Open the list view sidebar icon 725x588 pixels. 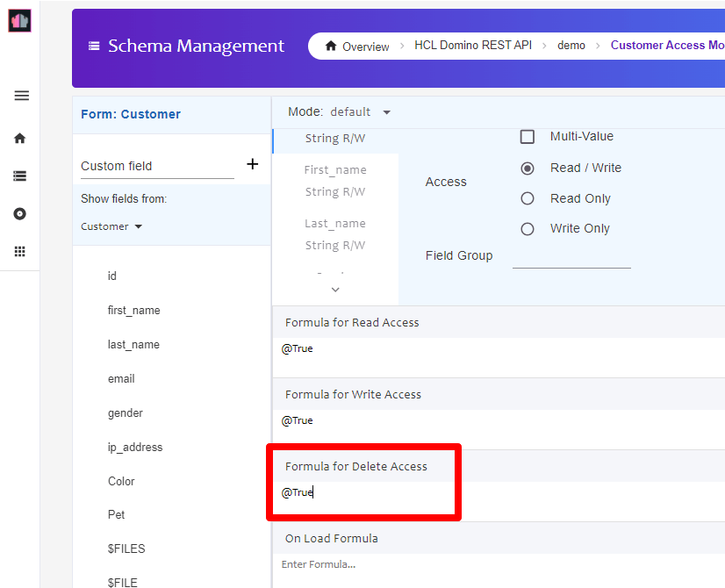point(20,176)
